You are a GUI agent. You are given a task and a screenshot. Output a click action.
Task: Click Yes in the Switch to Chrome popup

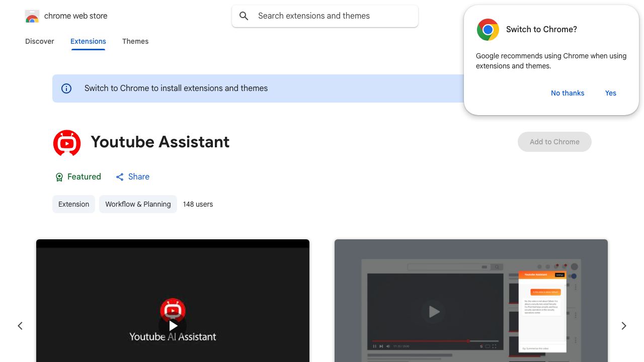(x=611, y=93)
